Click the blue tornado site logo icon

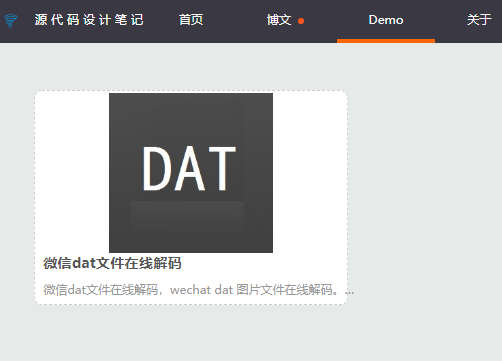point(10,20)
